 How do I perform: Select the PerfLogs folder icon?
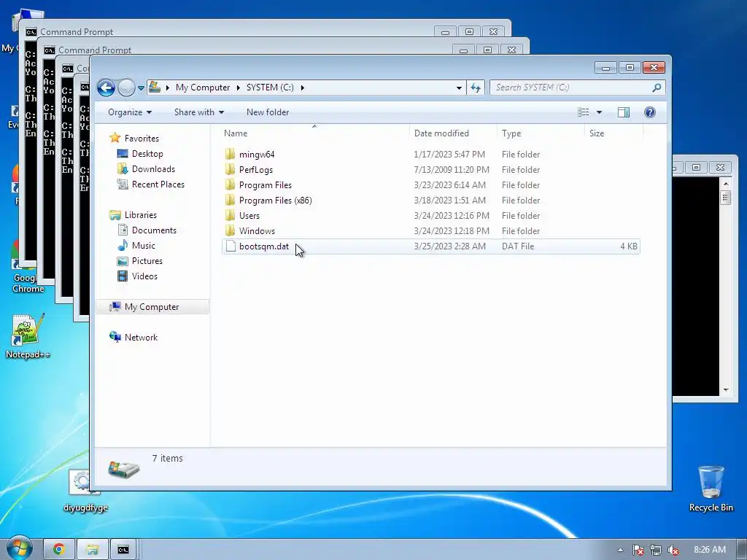pyautogui.click(x=230, y=169)
